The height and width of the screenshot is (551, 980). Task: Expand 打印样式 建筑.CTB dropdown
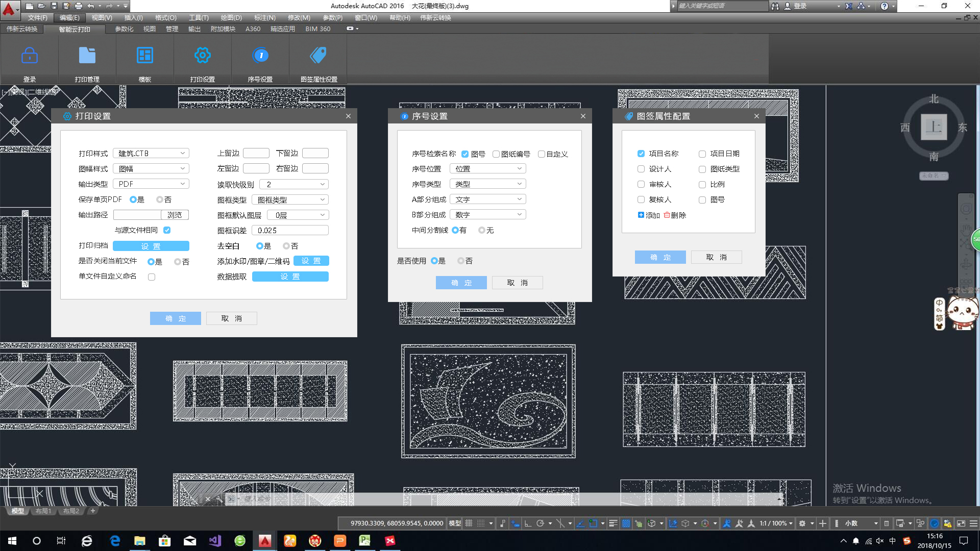pos(151,153)
